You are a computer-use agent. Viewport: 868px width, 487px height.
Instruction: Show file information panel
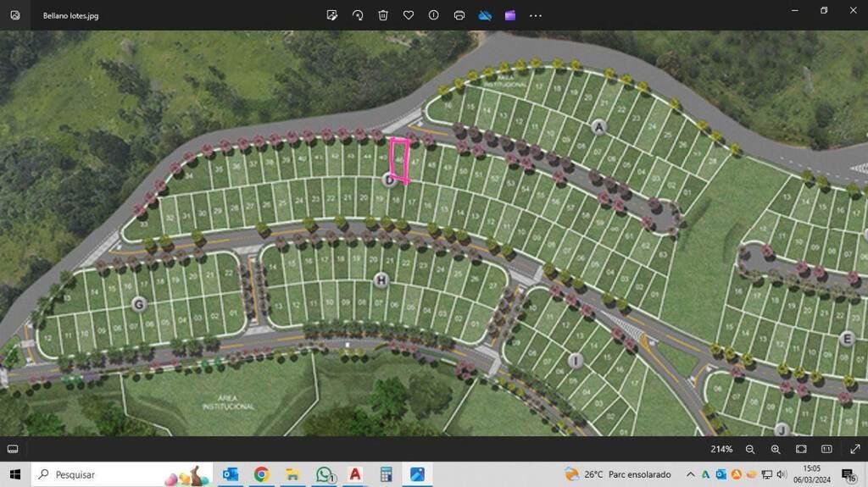[x=434, y=15]
